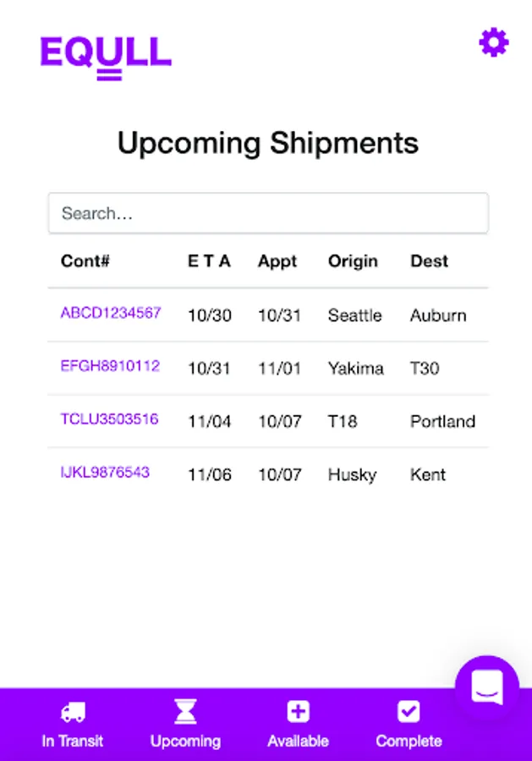The width and height of the screenshot is (532, 761).
Task: Open container EFGH8910112 details
Action: pos(110,366)
